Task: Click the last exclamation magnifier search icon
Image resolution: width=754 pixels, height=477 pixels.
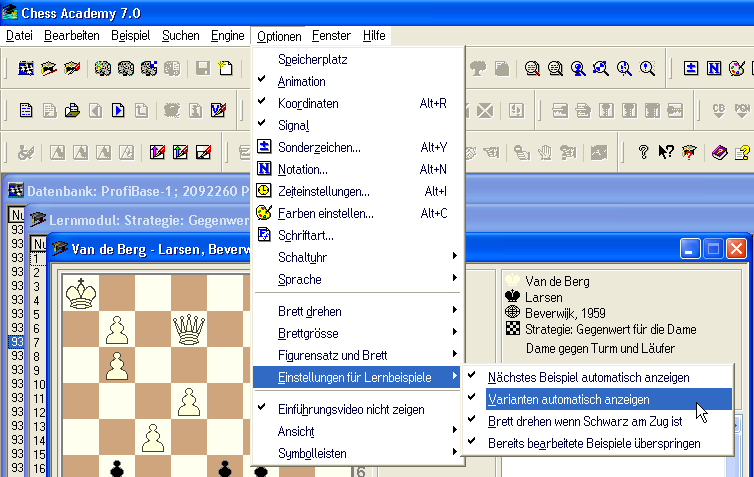Action: (647, 69)
